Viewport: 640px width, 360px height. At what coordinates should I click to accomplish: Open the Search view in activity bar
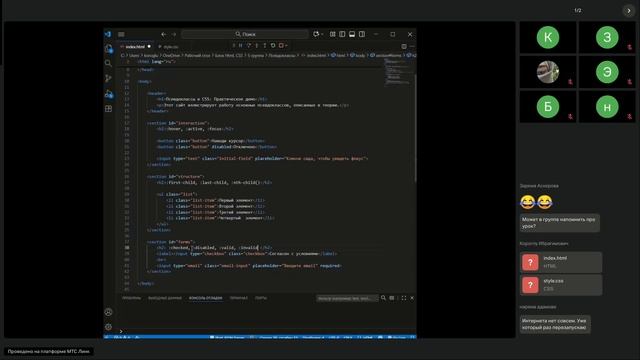coord(108,63)
